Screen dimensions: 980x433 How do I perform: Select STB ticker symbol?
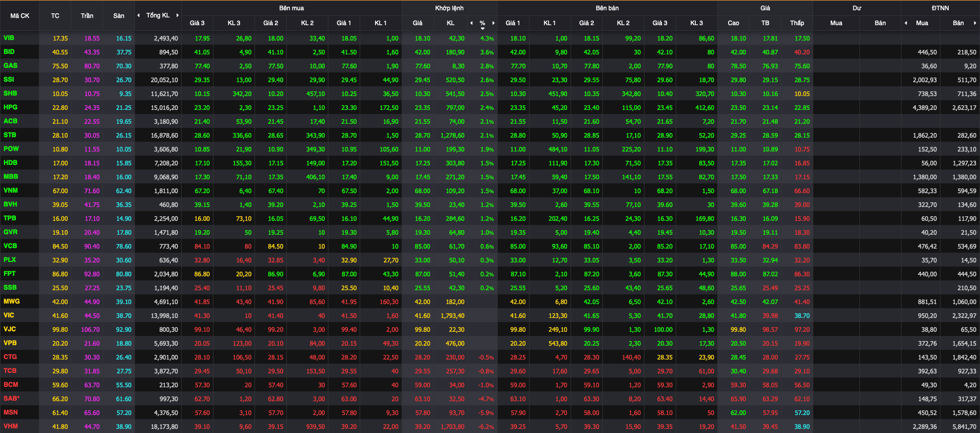(x=10, y=135)
